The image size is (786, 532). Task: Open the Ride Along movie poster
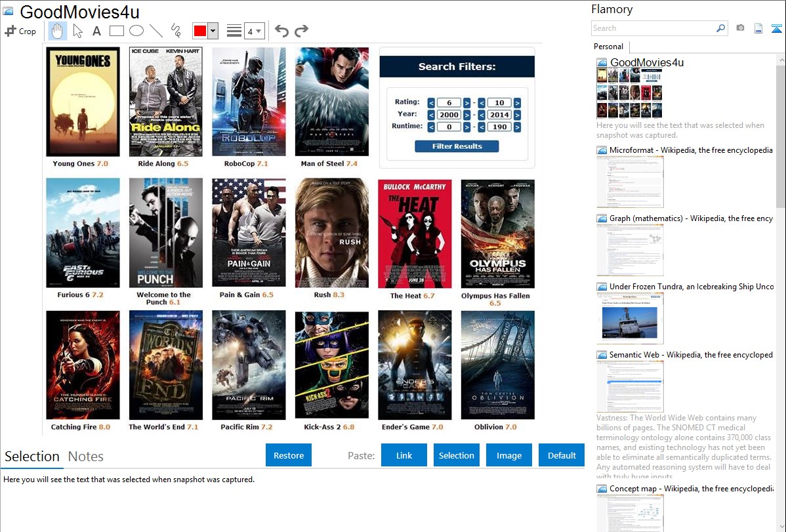click(x=166, y=102)
